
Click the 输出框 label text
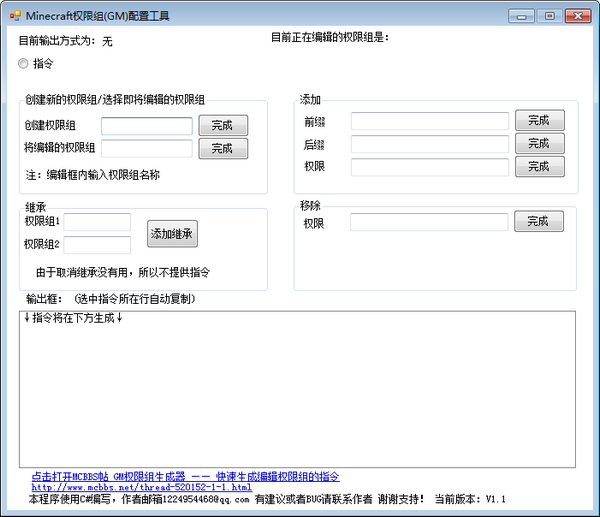click(x=44, y=299)
